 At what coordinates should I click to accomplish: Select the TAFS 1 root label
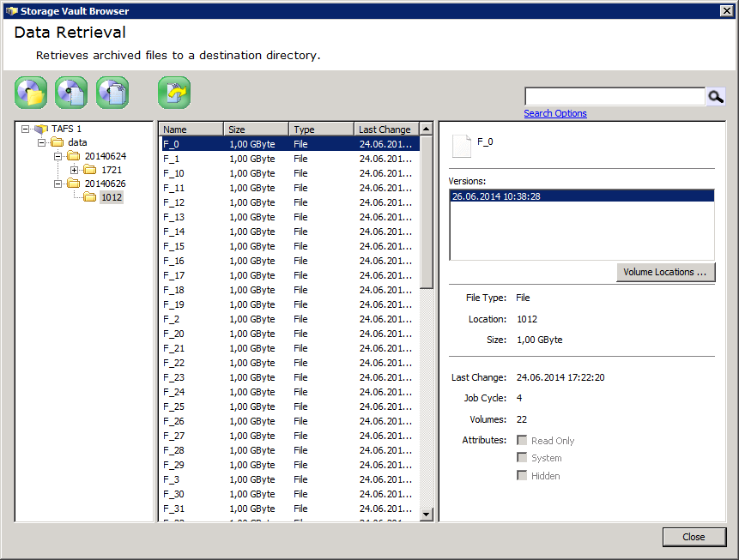coord(66,129)
